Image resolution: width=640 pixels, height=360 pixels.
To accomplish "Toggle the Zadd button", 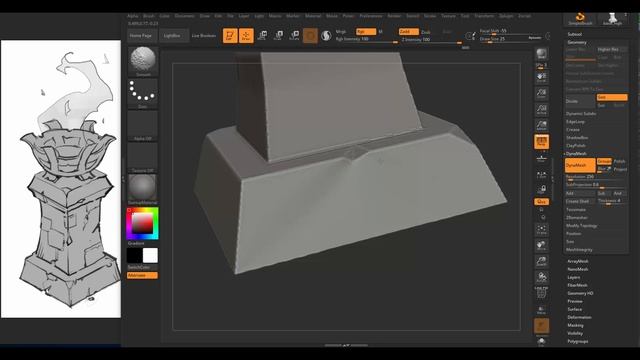I will click(409, 31).
